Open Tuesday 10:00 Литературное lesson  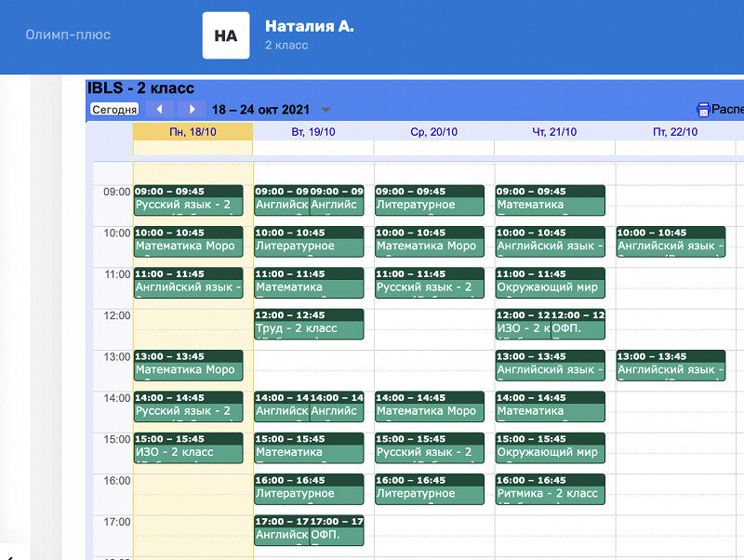(x=309, y=242)
